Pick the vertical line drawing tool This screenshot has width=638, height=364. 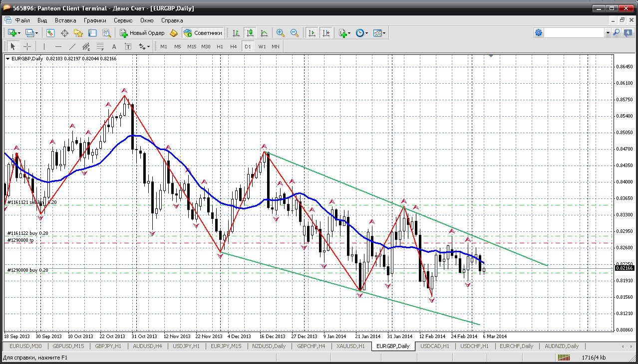(44, 46)
